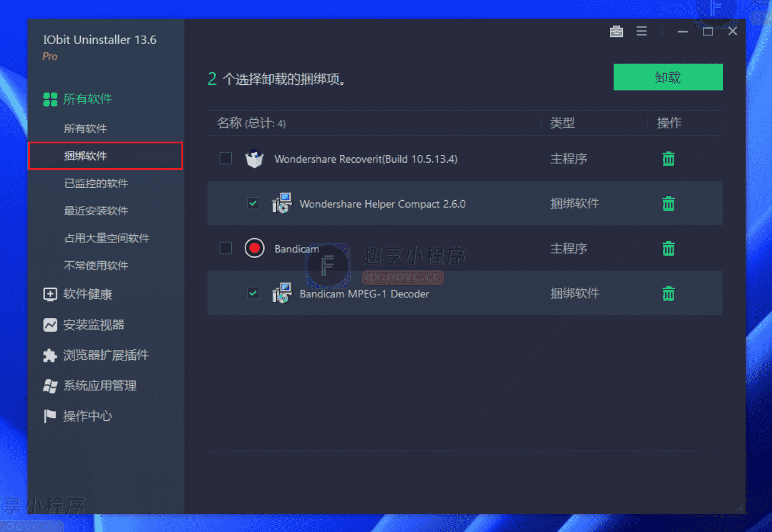Screen dimensions: 772x532
Task: Click the 类型 column header
Action: click(x=562, y=123)
